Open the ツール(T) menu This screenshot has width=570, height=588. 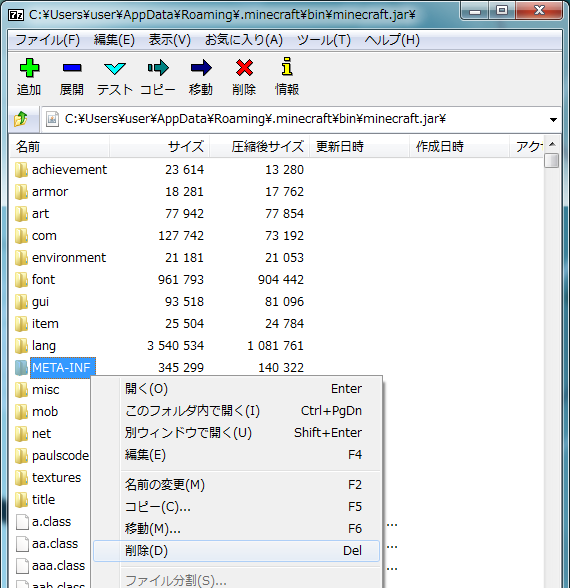click(324, 40)
